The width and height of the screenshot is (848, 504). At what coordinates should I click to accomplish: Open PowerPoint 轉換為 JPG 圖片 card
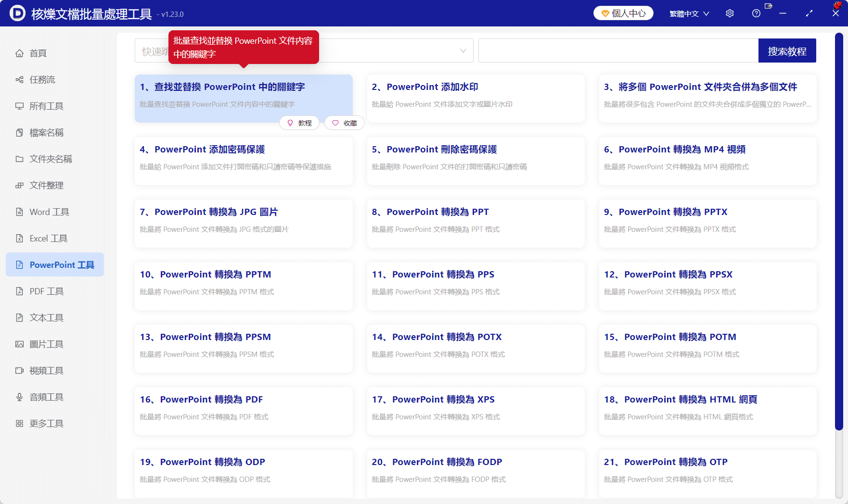[x=244, y=224]
